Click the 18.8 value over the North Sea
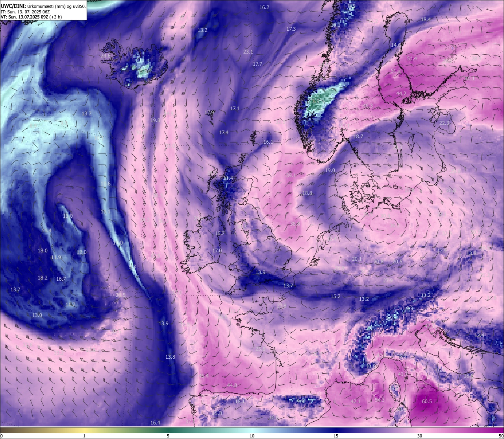The width and height of the screenshot is (504, 439). (307, 193)
